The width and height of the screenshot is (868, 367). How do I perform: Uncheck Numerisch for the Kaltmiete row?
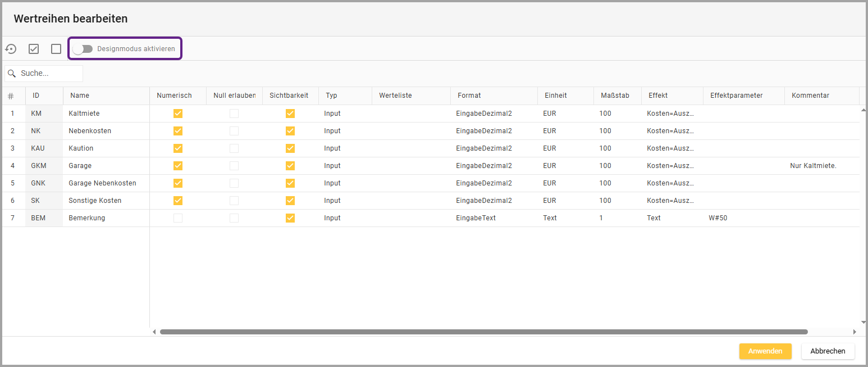point(178,114)
